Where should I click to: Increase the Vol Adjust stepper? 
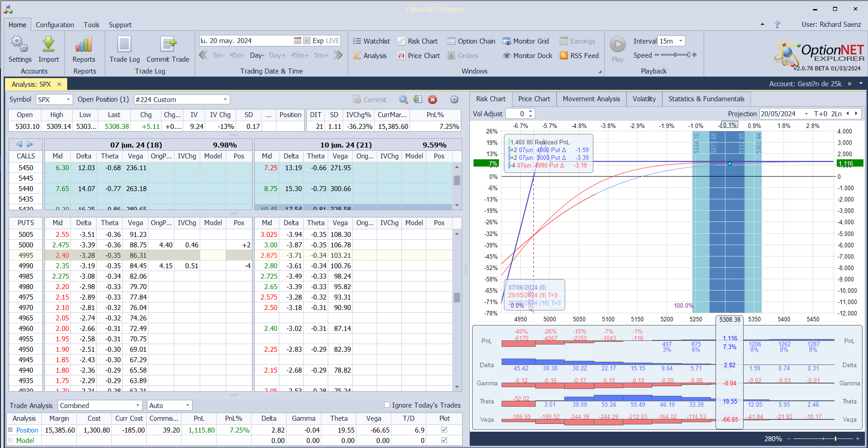coord(531,111)
